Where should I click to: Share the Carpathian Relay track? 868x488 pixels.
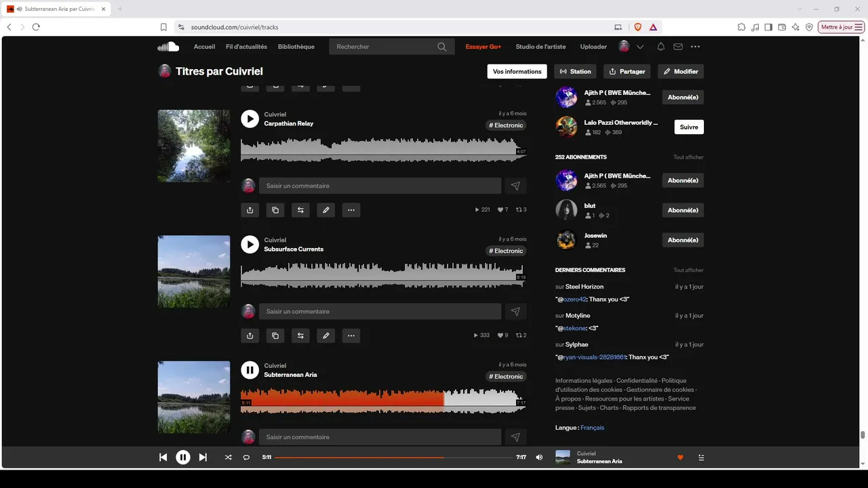pyautogui.click(x=250, y=210)
